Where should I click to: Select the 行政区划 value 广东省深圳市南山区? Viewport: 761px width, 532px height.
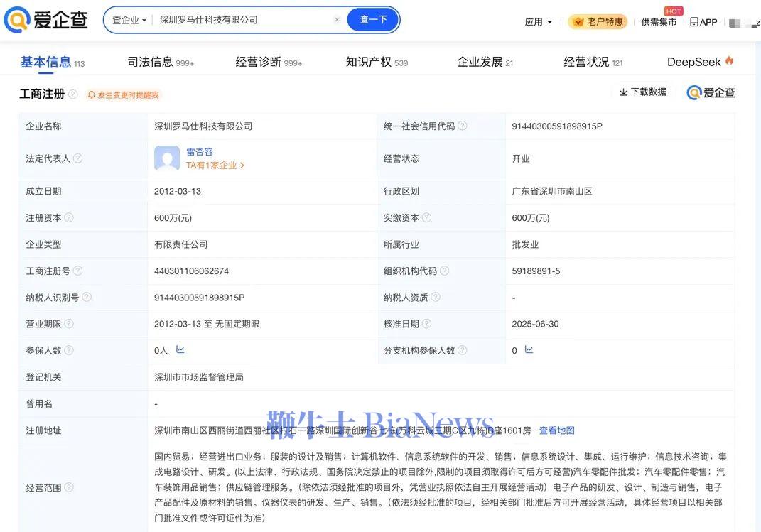click(x=552, y=191)
